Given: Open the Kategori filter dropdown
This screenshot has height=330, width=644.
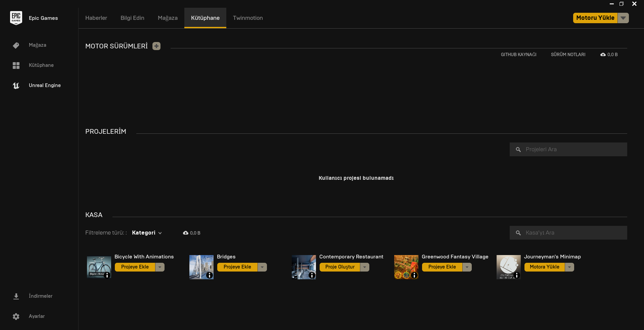Looking at the screenshot, I should click(147, 233).
